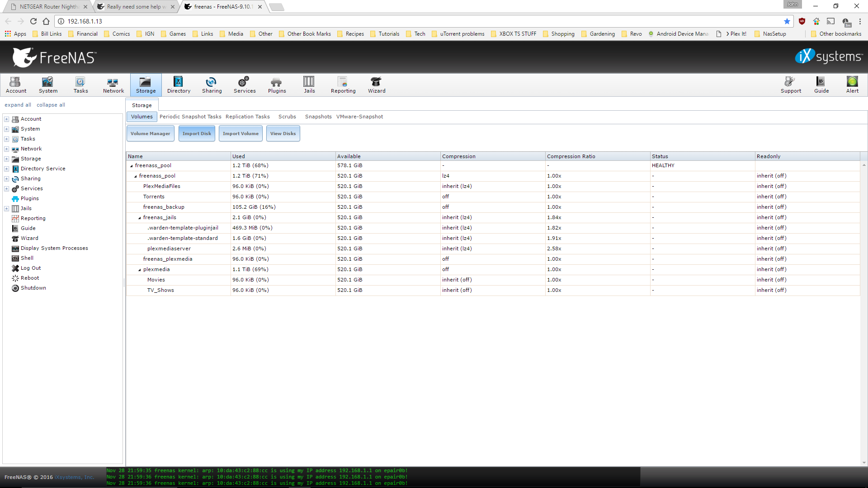The image size is (868, 488).
Task: Open the Jails toolbar icon
Action: 309,84
